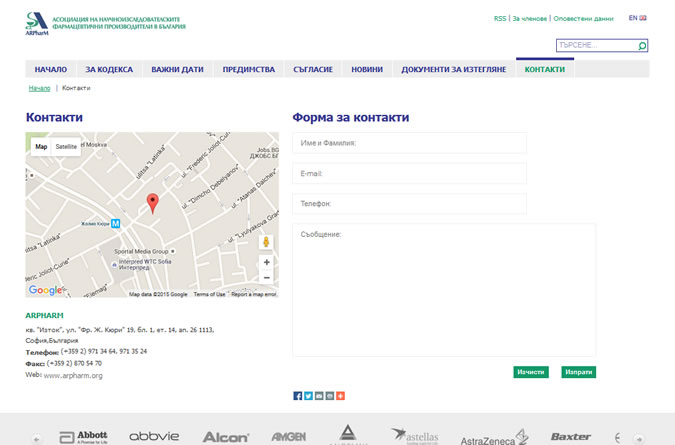Focus the Телефон field

(409, 204)
